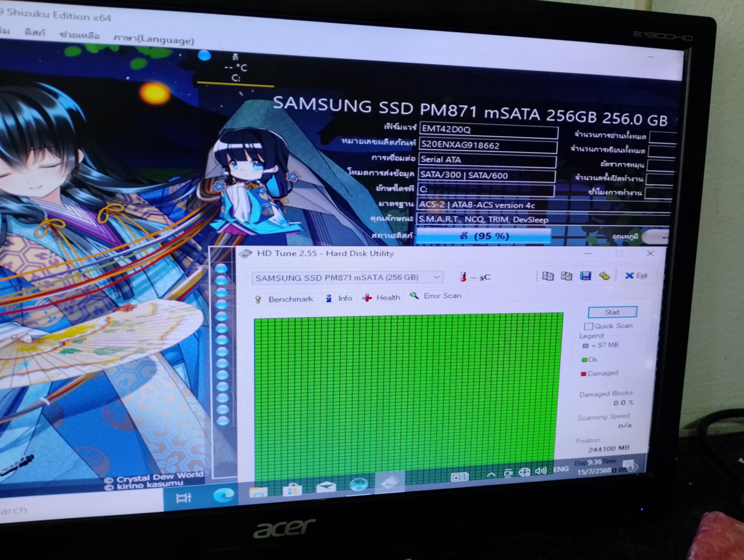Viewport: 744px width, 560px height.
Task: Switch to the Benchmark tab
Action: (x=284, y=299)
